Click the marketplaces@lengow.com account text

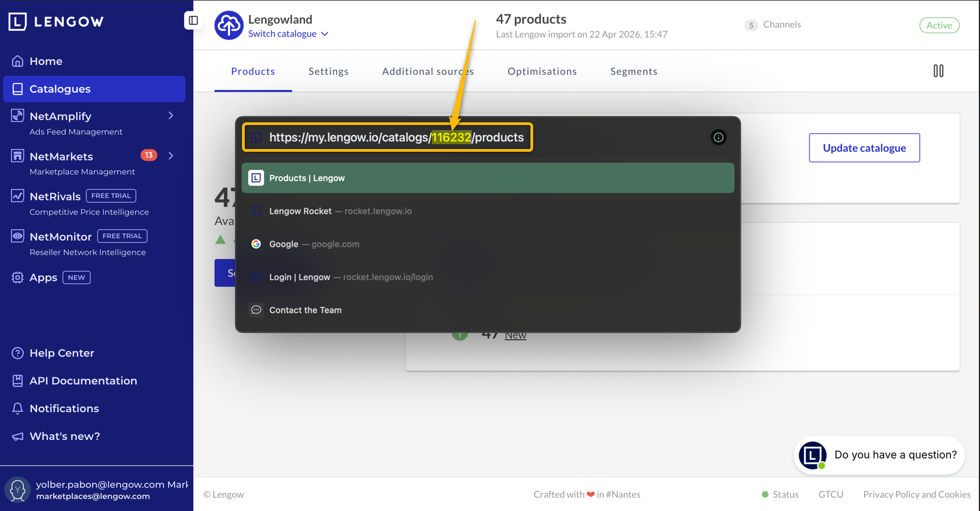(93, 496)
